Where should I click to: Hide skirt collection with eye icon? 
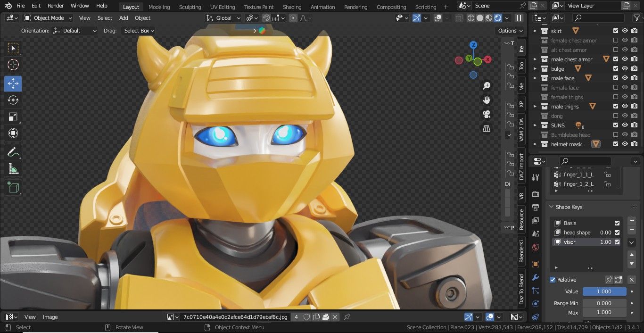[625, 31]
